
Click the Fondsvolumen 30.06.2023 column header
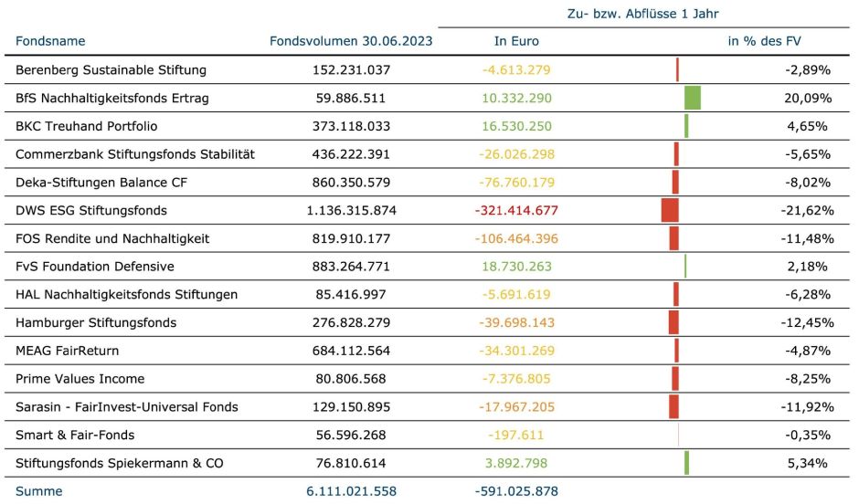351,41
